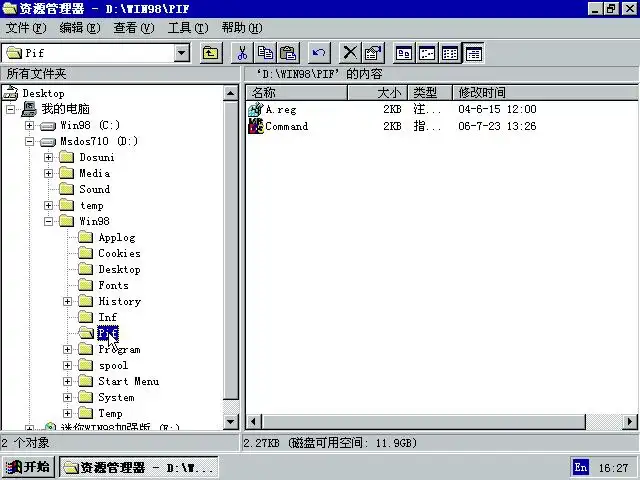Screen dimensions: 640x480
Task: Open the 帮助(H) menu
Action: (242, 28)
